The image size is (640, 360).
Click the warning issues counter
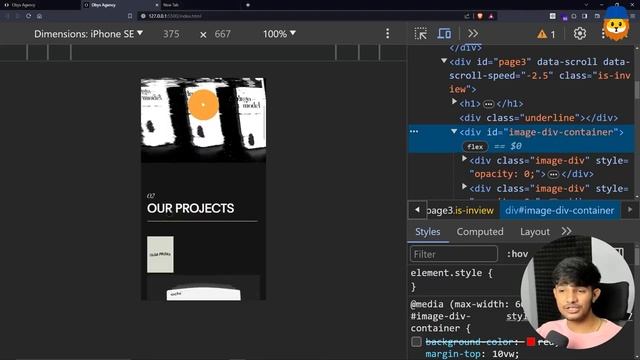point(546,34)
